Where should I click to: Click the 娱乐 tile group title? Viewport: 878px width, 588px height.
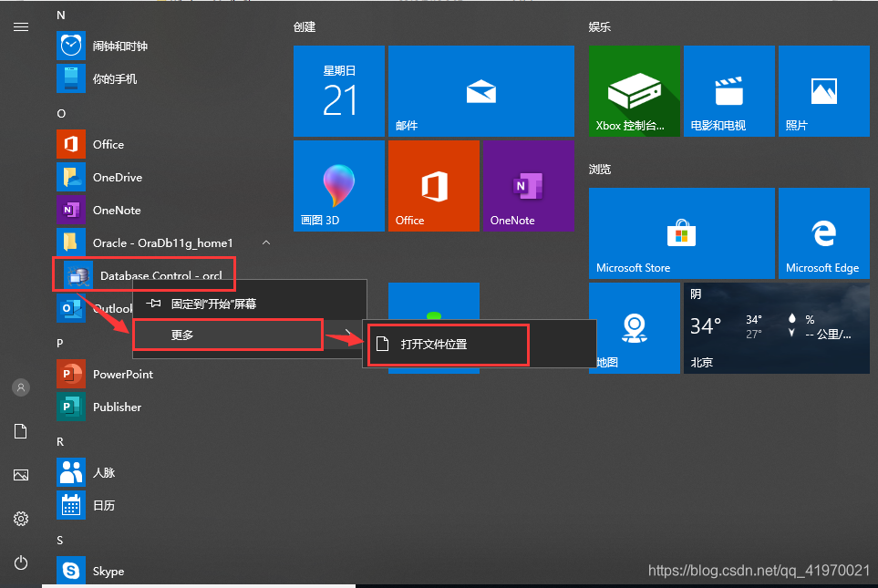click(600, 26)
